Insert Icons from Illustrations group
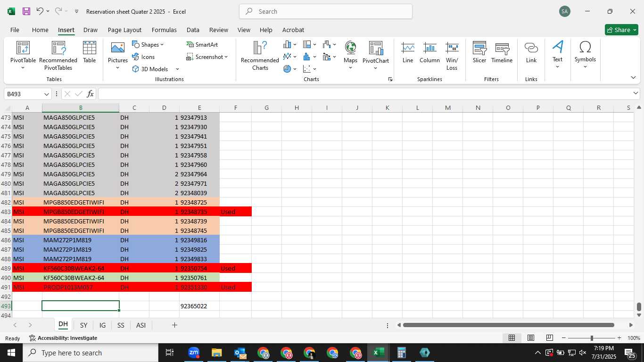Image resolution: width=644 pixels, height=362 pixels. click(x=143, y=57)
